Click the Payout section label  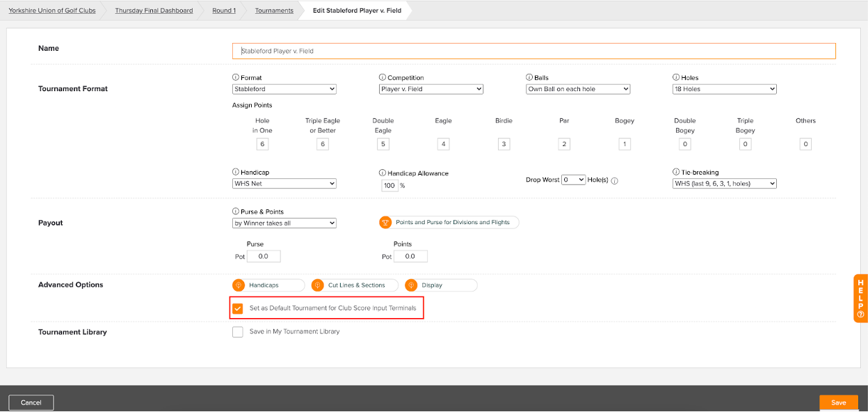pos(51,223)
